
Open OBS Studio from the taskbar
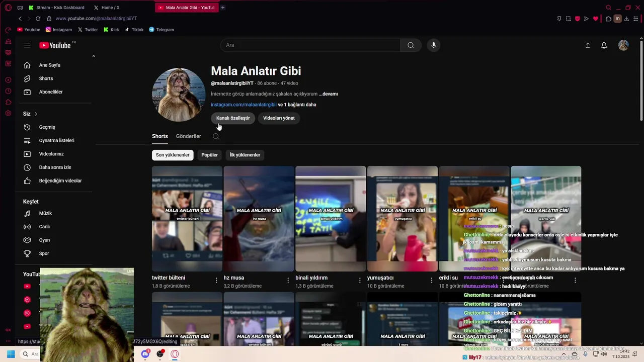pos(160,354)
